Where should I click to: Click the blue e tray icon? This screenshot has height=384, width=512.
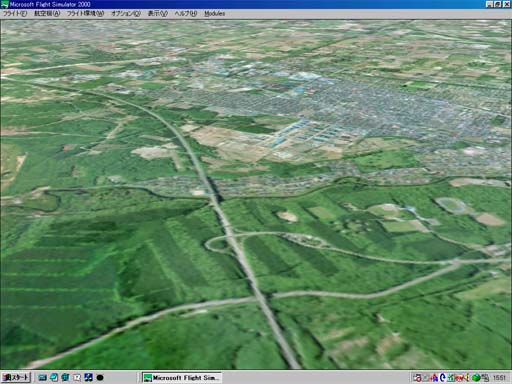(443, 378)
